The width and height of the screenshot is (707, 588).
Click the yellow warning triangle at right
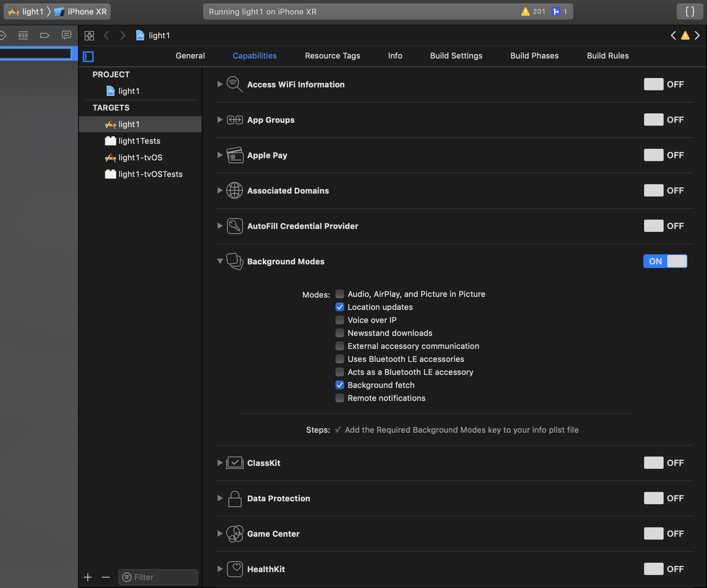click(685, 35)
